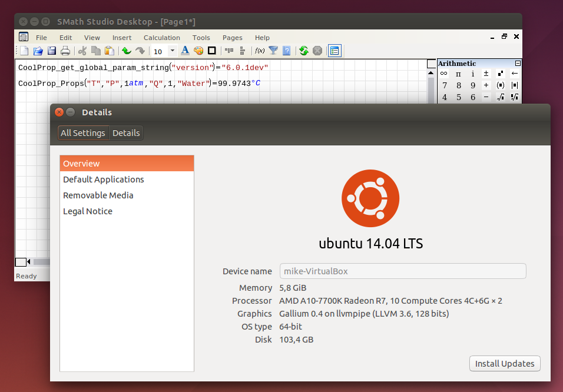The width and height of the screenshot is (563, 392).
Task: Open the Insert menu
Action: click(x=122, y=38)
